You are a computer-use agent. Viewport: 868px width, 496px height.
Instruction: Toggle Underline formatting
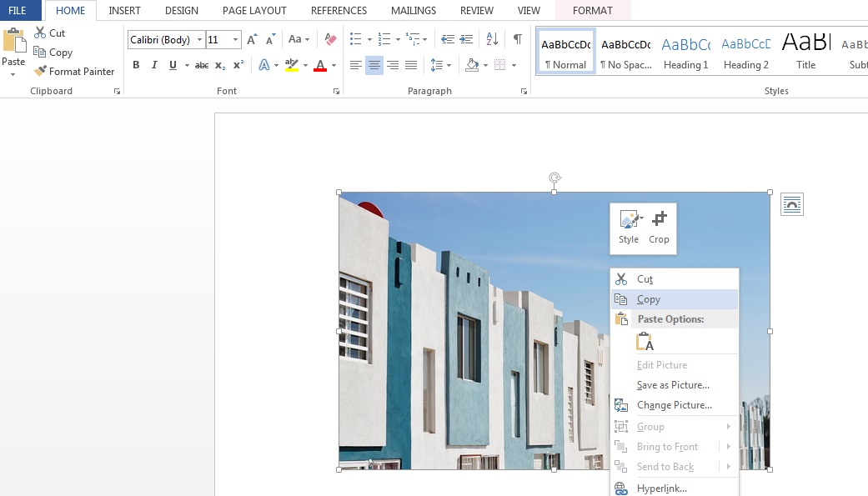click(173, 65)
